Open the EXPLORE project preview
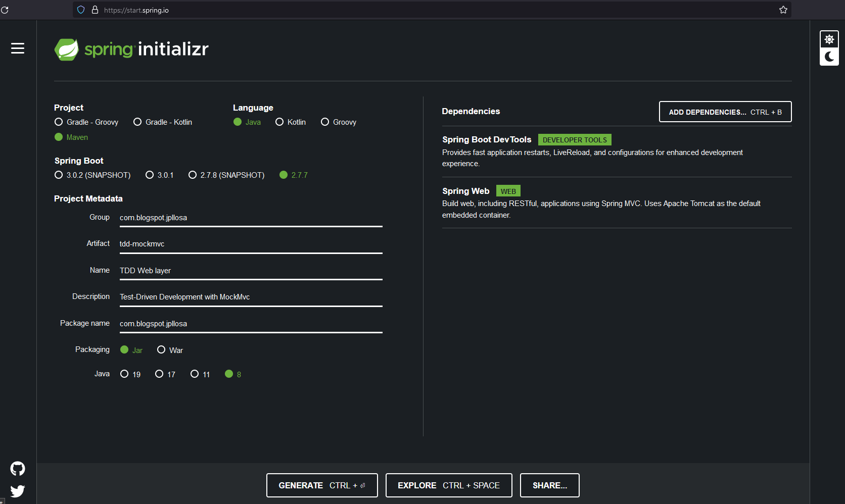 (x=448, y=485)
